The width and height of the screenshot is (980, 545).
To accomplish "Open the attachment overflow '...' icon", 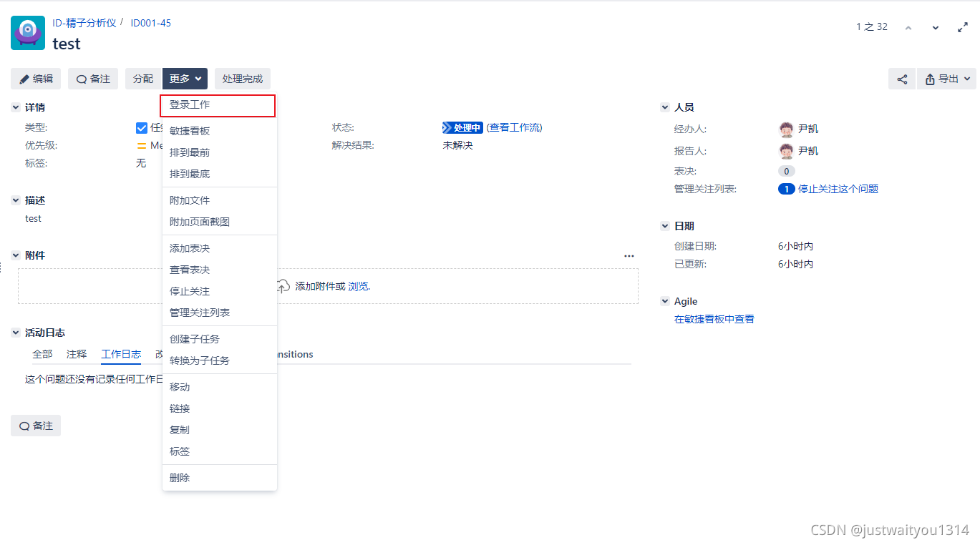I will 629,255.
